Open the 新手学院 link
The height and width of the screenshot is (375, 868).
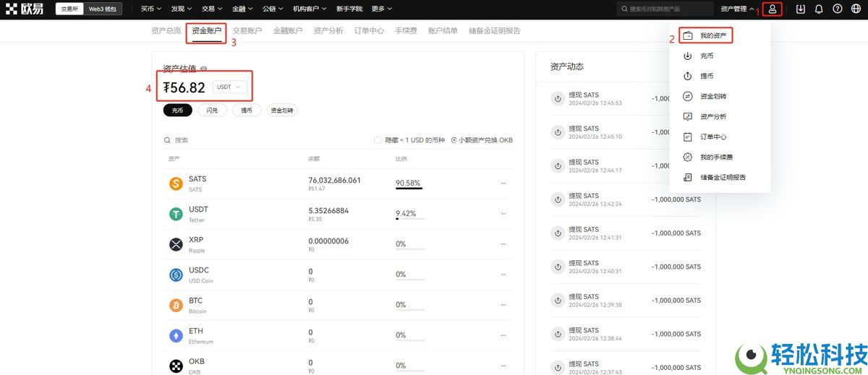pos(349,9)
